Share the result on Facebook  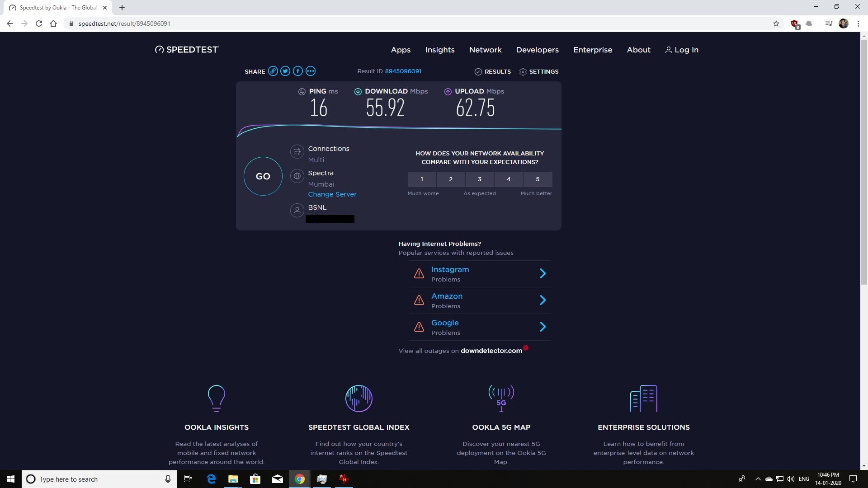coord(297,71)
